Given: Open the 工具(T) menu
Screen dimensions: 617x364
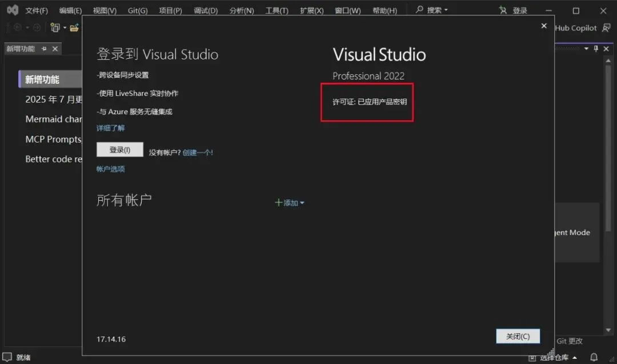Looking at the screenshot, I should 277,11.
